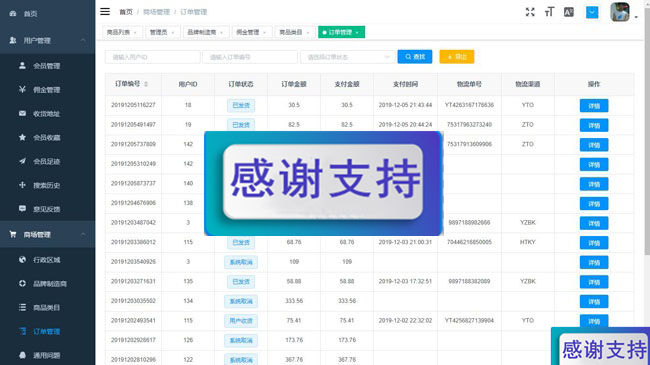This screenshot has height=365, width=650.
Task: Click tracking number YT4263167176636
Action: point(469,105)
